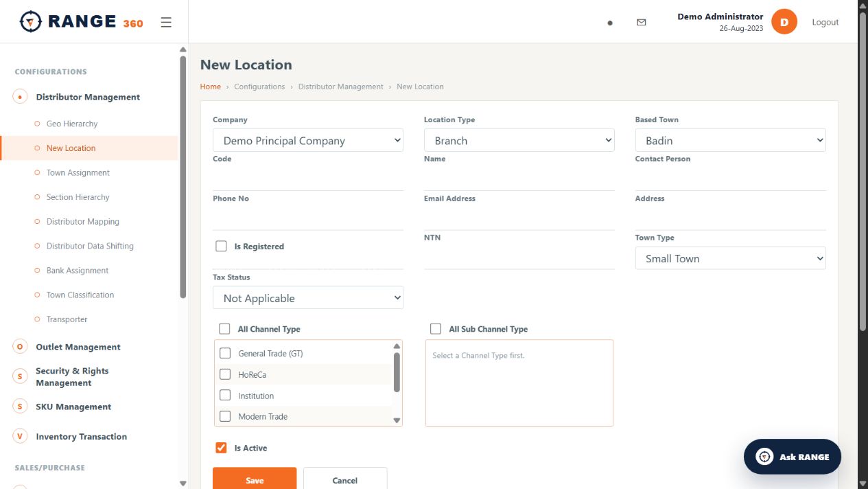868x489 pixels.
Task: Click bullet icon beside Geo Hierarchy
Action: click(37, 124)
